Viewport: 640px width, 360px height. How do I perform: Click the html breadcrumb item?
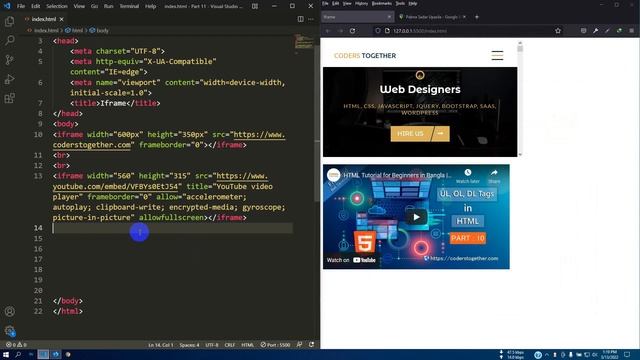(x=74, y=30)
